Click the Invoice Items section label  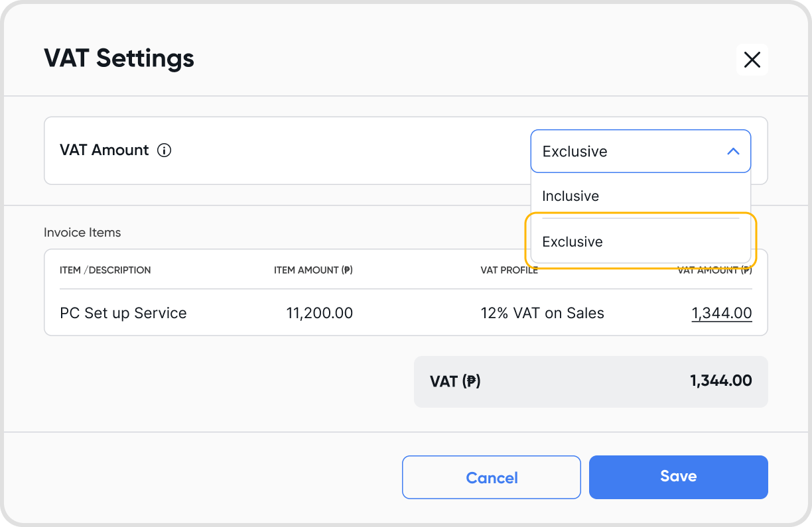tap(82, 233)
